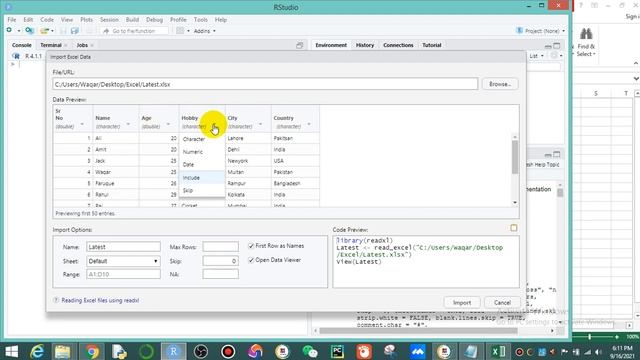640x360 pixels.
Task: Click the blue M taskbar icon
Action: click(417, 351)
